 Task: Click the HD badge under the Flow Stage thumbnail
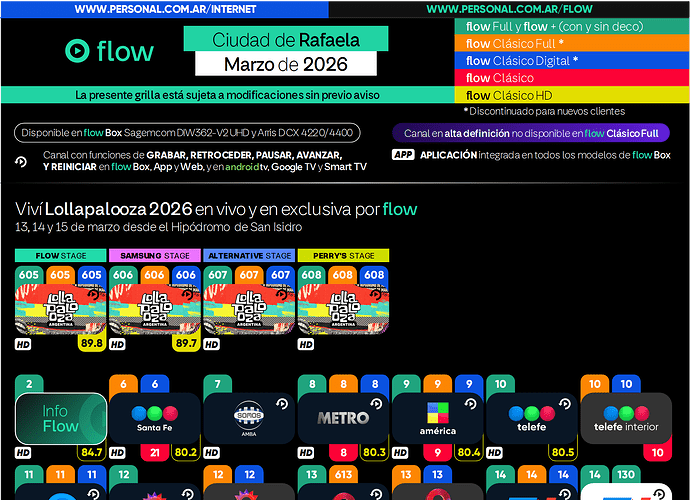(23, 344)
